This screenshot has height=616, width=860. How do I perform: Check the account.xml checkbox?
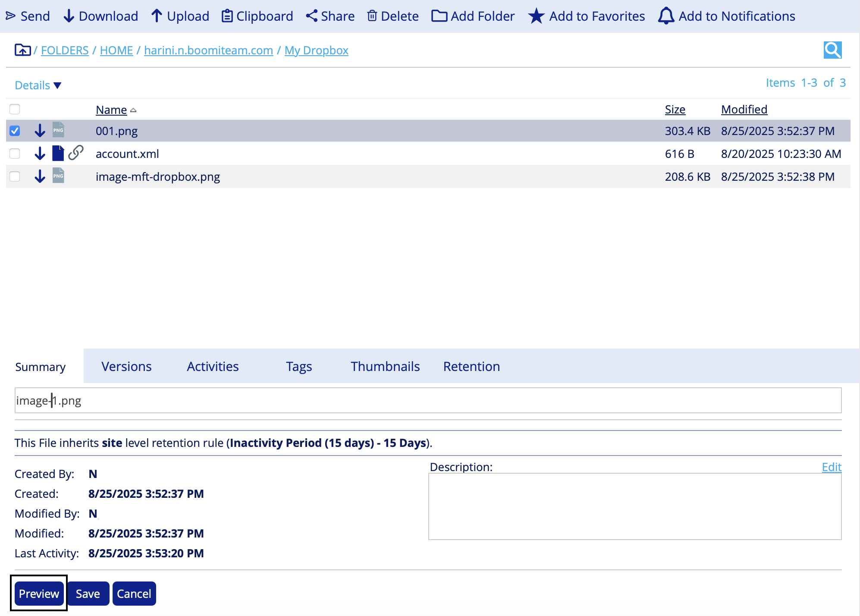(x=15, y=154)
